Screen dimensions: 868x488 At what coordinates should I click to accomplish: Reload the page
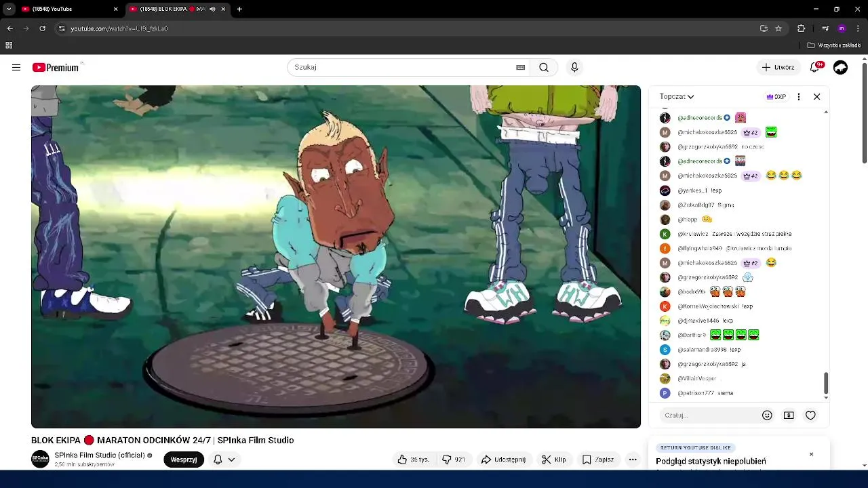pos(42,28)
